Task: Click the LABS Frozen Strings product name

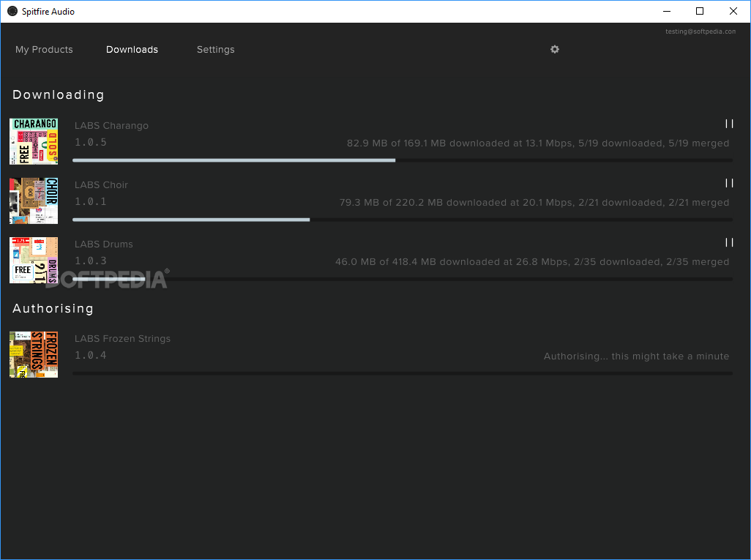Action: coord(122,339)
